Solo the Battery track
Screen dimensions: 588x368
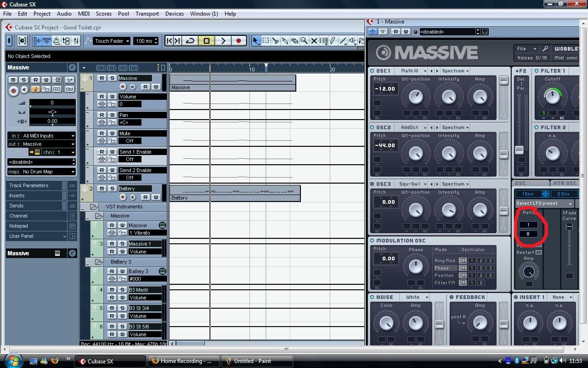coord(112,189)
